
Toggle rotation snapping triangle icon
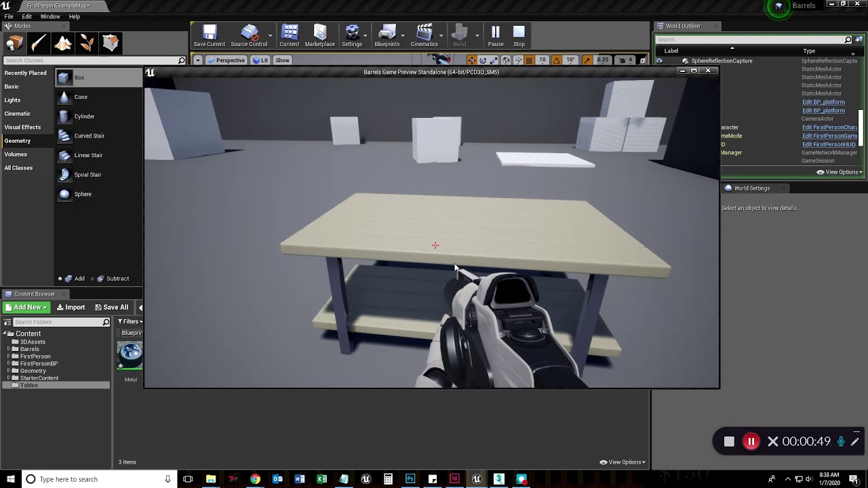(x=557, y=60)
